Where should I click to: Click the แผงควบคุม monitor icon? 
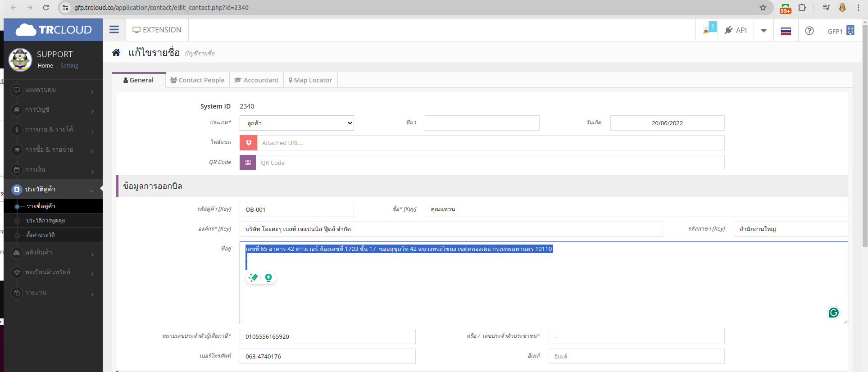(17, 90)
